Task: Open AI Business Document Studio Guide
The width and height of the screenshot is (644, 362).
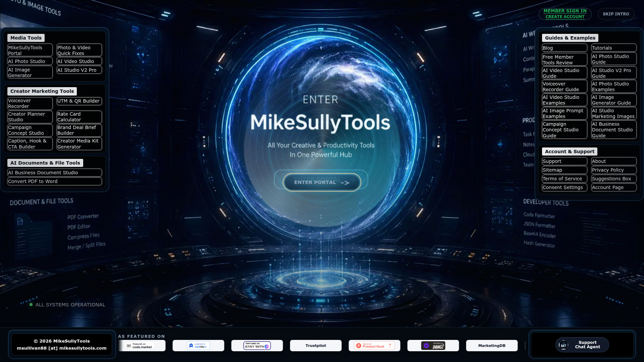Action: (614, 130)
